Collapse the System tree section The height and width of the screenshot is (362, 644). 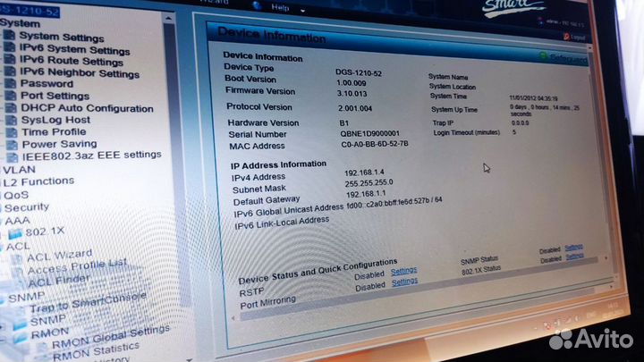[20, 23]
